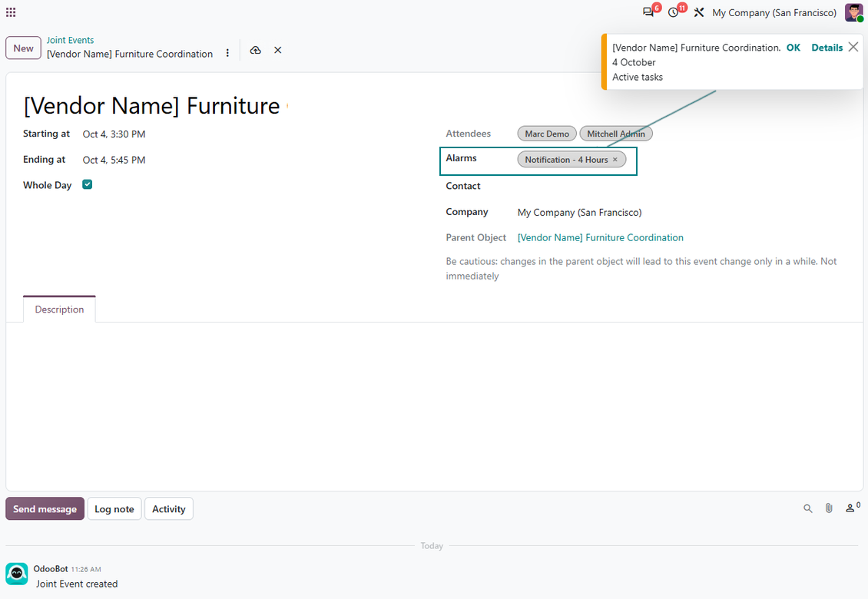This screenshot has height=599, width=868.
Task: Open the user avatar menu
Action: pyautogui.click(x=853, y=12)
